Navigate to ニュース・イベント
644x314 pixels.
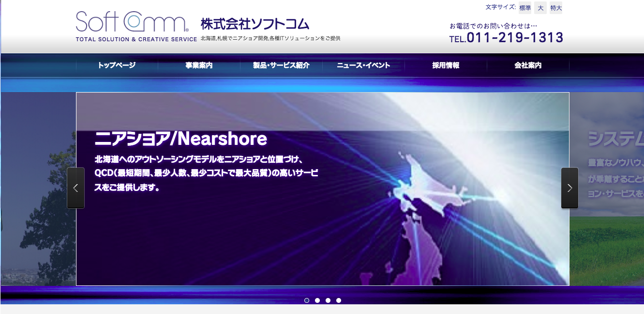click(363, 65)
